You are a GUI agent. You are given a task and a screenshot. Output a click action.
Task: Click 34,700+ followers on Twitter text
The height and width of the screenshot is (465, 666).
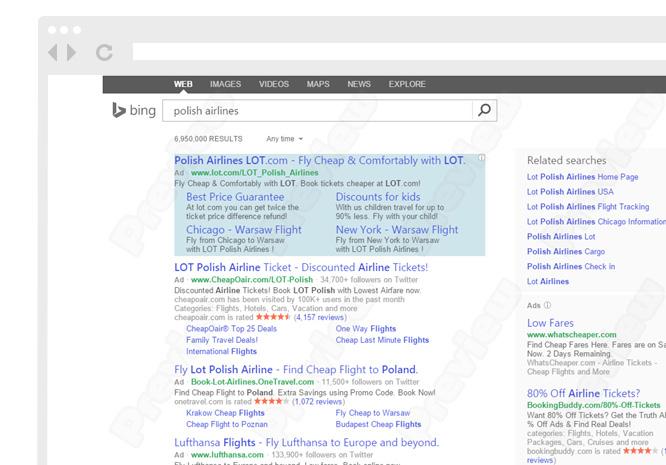369,279
